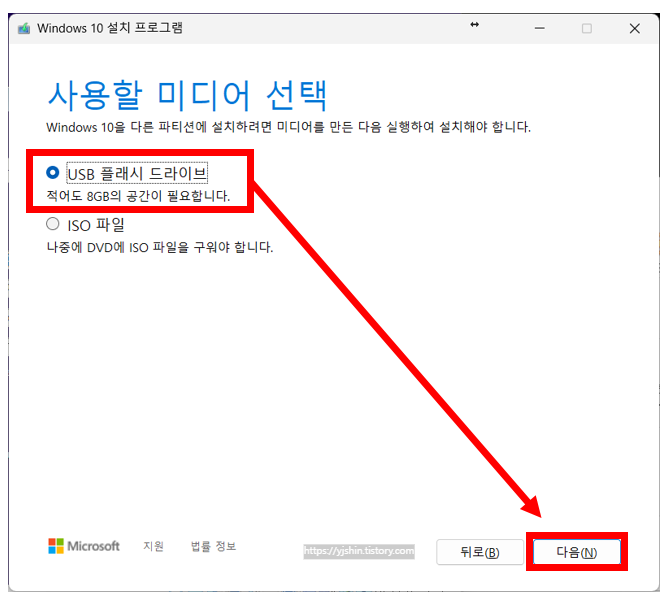Click the Windows 10 setup title bar icon
Screen dimensions: 665x605
pos(24,28)
